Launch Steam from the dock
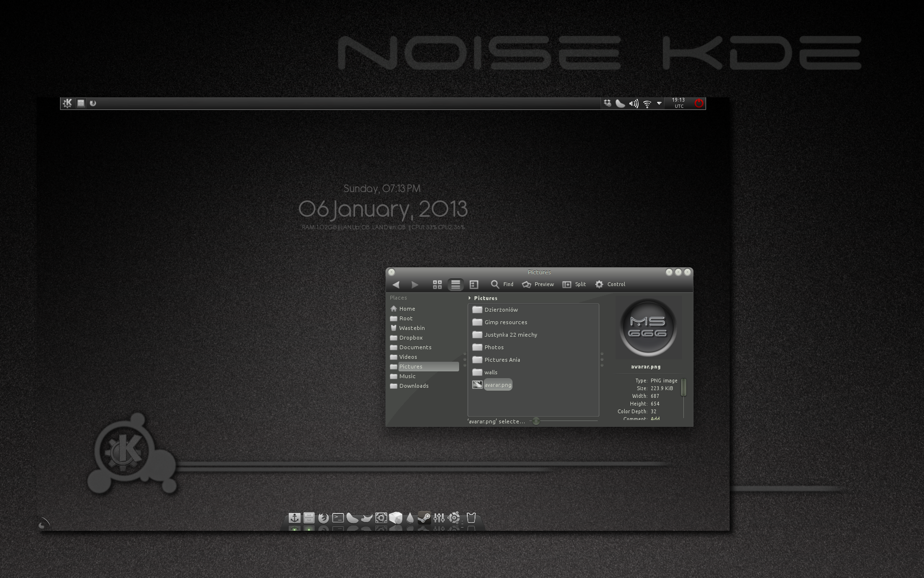 click(424, 518)
